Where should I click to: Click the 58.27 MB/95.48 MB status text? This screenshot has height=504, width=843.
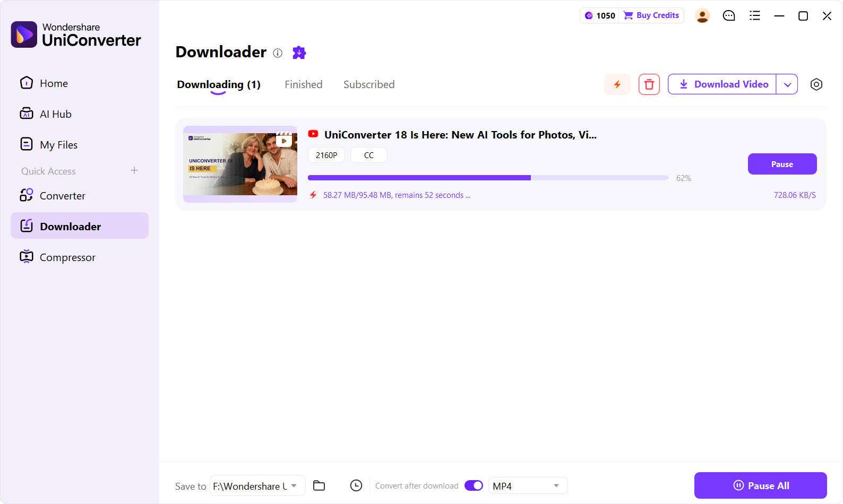pyautogui.click(x=397, y=195)
